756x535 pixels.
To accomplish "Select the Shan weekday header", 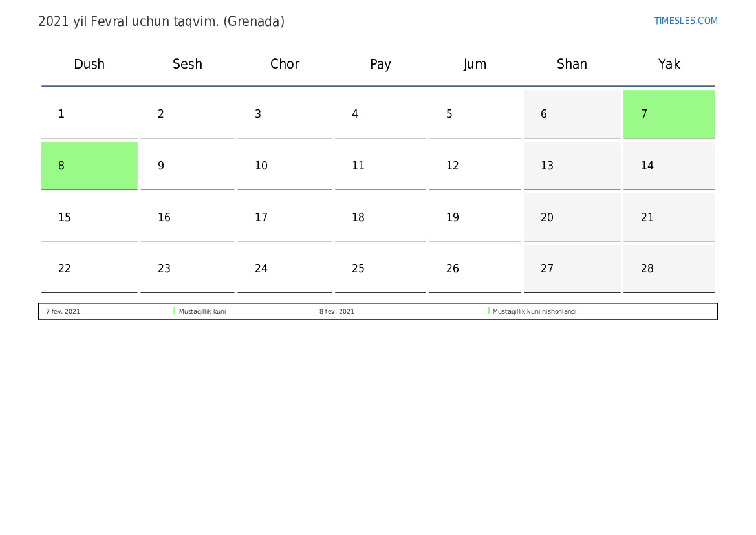I will [572, 63].
